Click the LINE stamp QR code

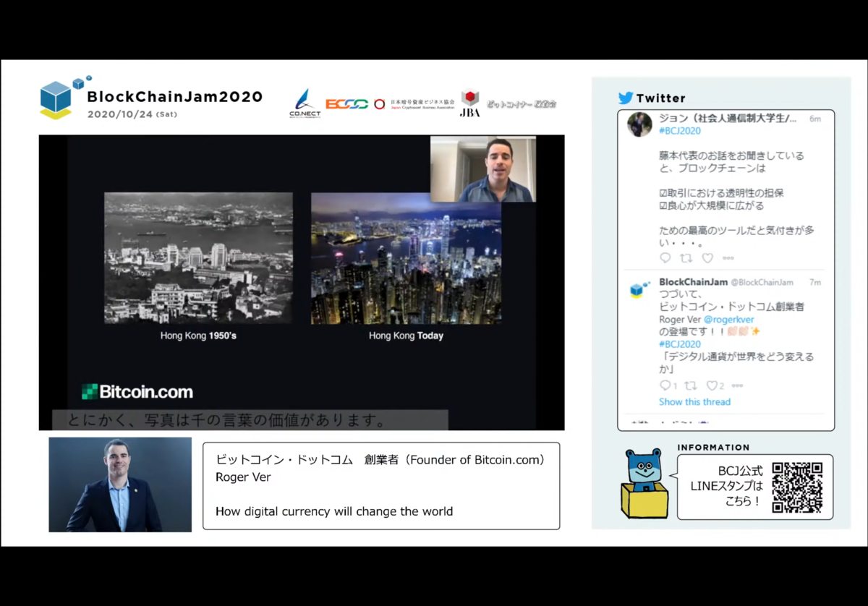[797, 487]
